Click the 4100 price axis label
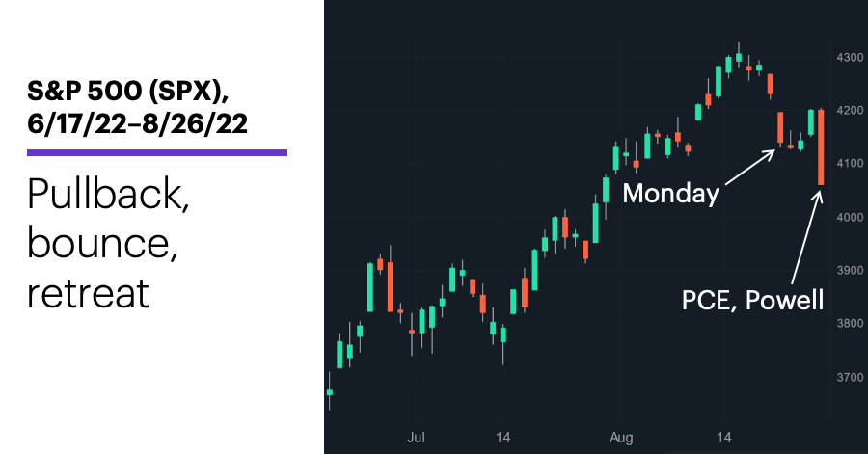 point(850,164)
